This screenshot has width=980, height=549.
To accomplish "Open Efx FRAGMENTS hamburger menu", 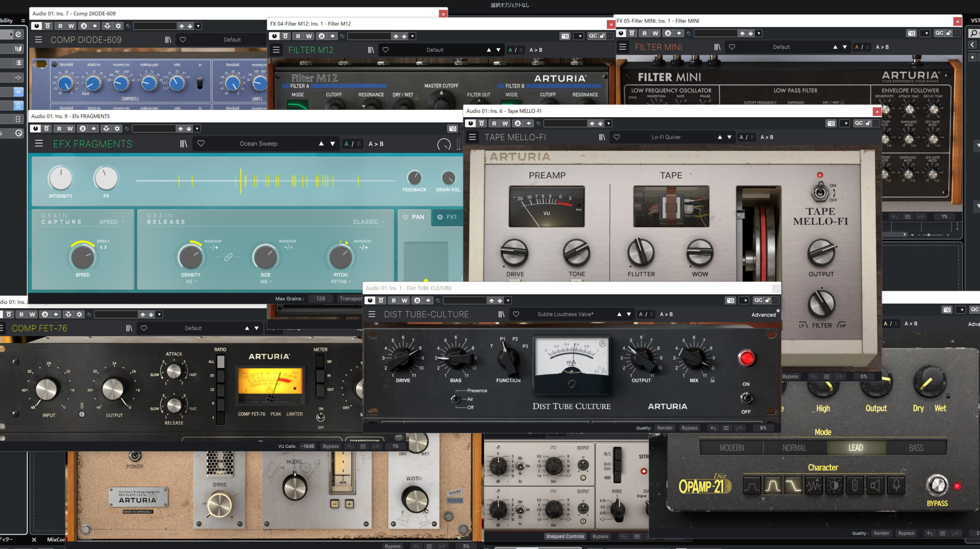I will 39,144.
